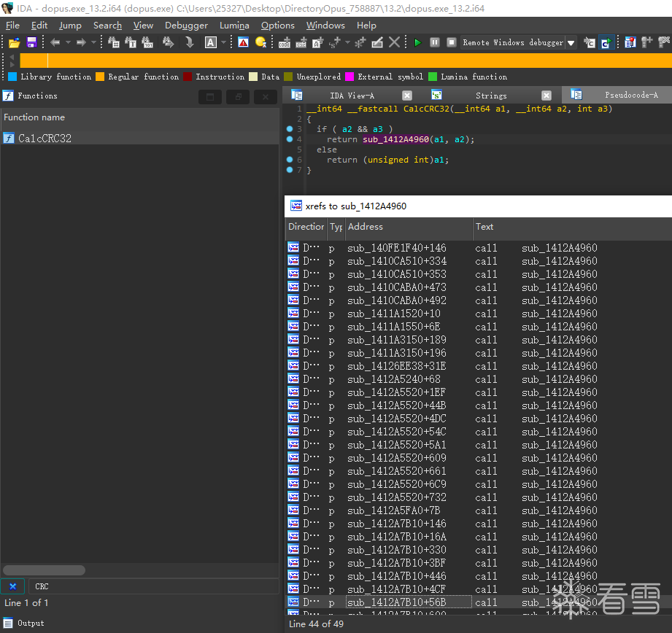Screen dimensions: 672x633
Task: Pause the debugged process
Action: point(435,42)
